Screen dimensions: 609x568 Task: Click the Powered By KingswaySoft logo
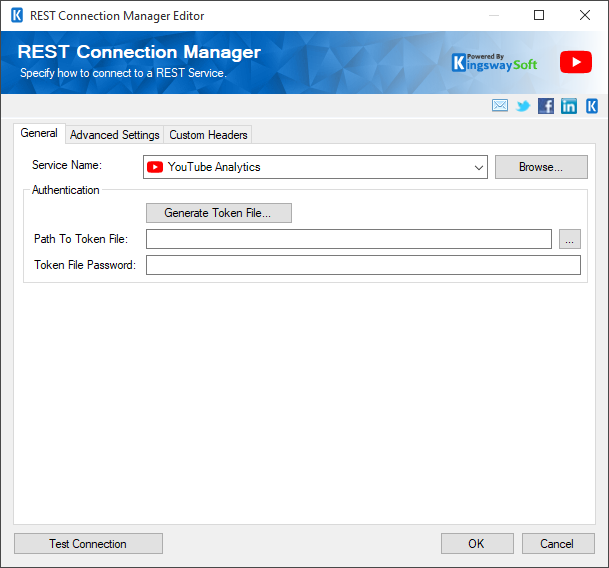[x=494, y=62]
